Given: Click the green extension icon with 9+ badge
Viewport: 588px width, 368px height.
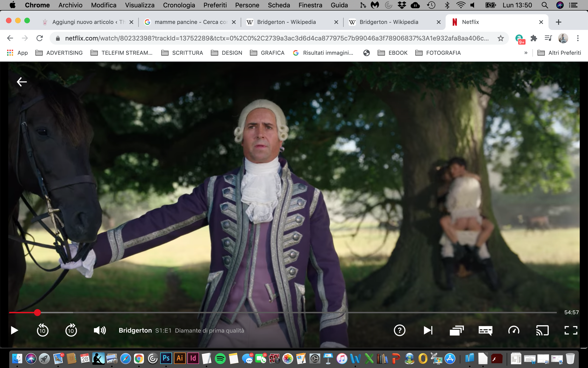Looking at the screenshot, I should (x=520, y=39).
